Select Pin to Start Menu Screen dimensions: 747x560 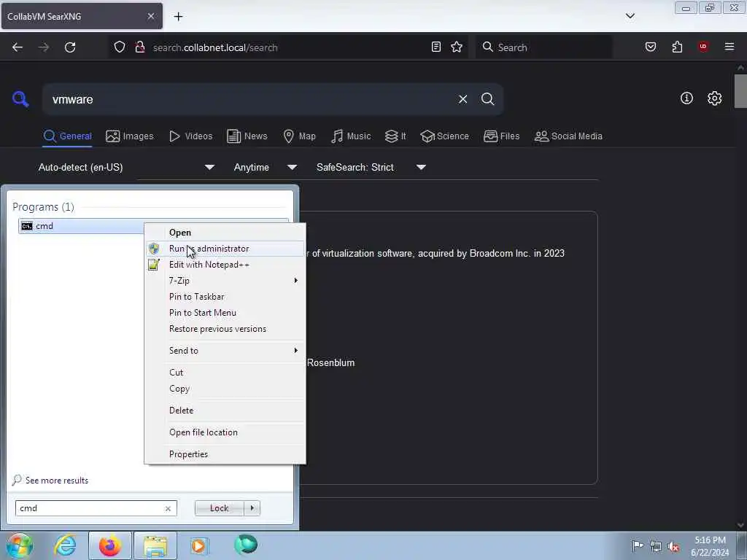(225, 313)
